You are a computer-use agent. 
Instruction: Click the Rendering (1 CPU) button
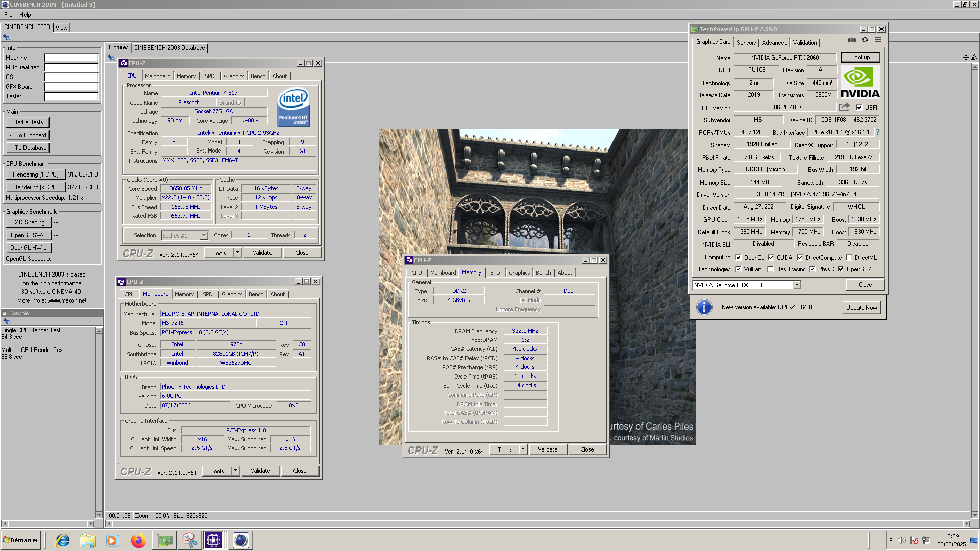coord(36,174)
